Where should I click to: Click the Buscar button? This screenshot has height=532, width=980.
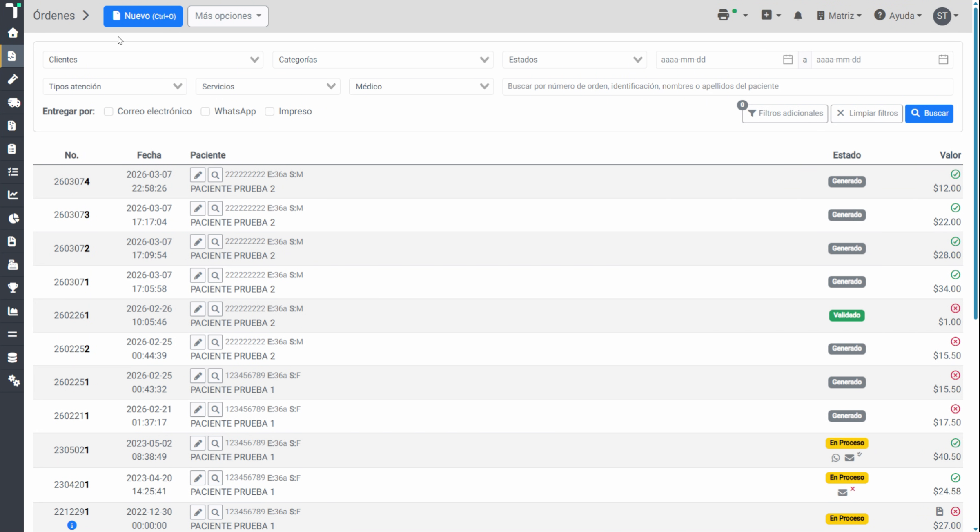(929, 113)
